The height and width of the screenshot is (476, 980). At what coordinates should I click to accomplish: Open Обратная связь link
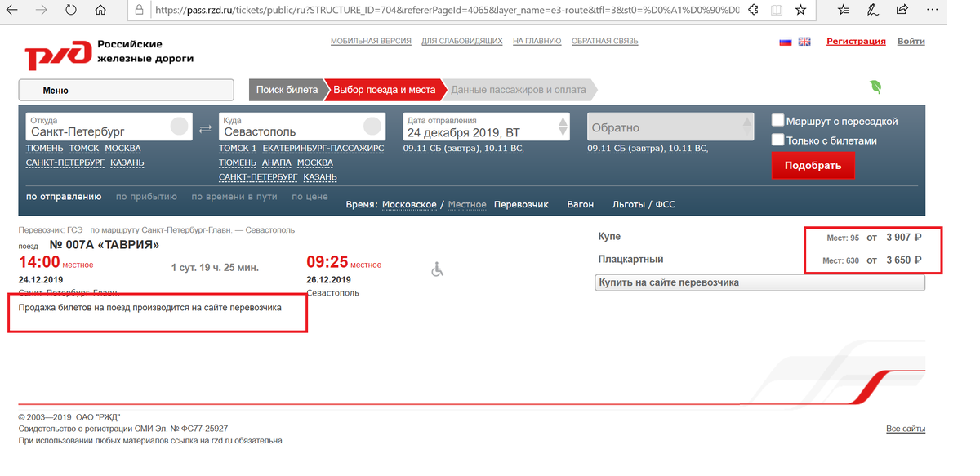click(605, 41)
